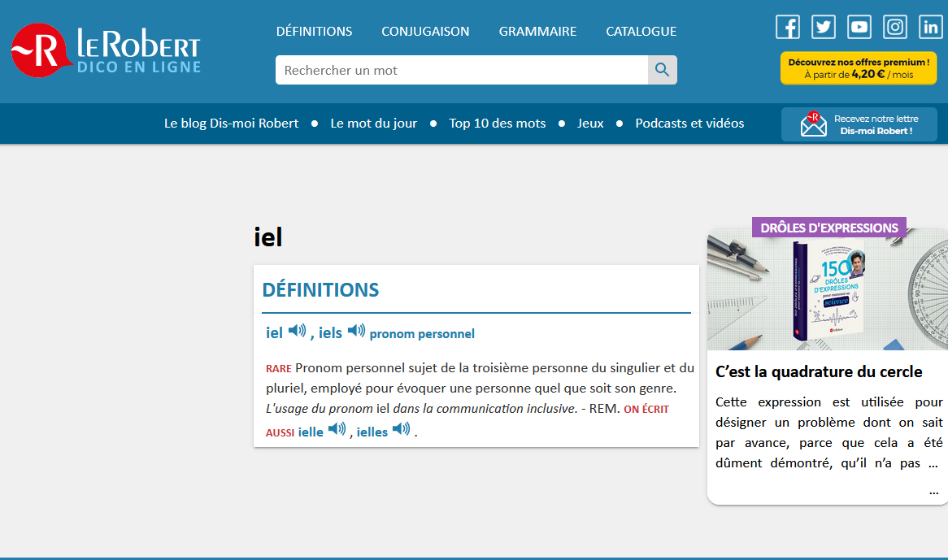Play pronunciation audio for "ielle"
The width and height of the screenshot is (948, 560).
(x=337, y=429)
